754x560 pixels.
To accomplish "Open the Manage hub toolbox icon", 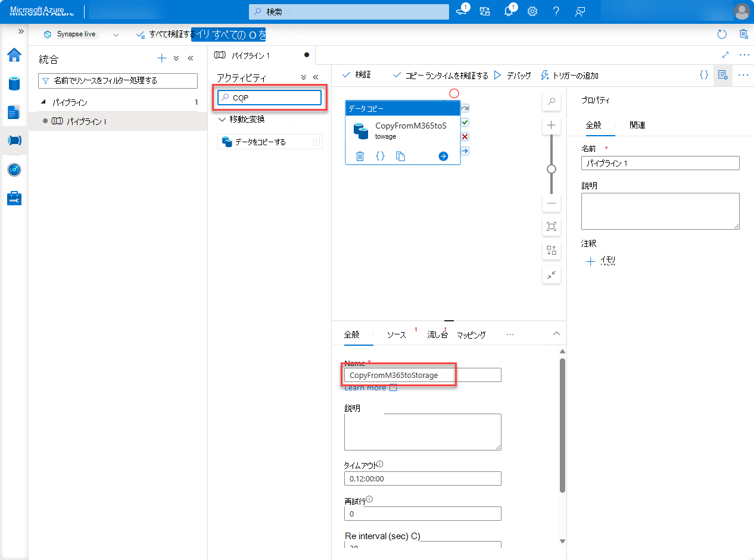I will [14, 198].
